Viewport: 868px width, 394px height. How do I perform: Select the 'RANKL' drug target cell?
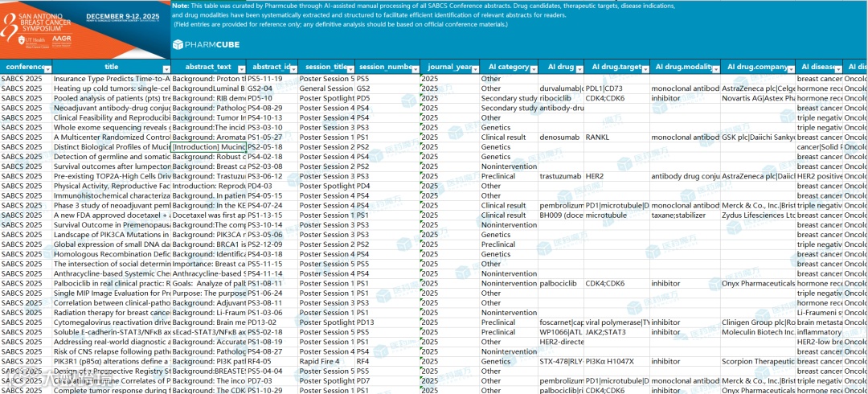click(616, 137)
